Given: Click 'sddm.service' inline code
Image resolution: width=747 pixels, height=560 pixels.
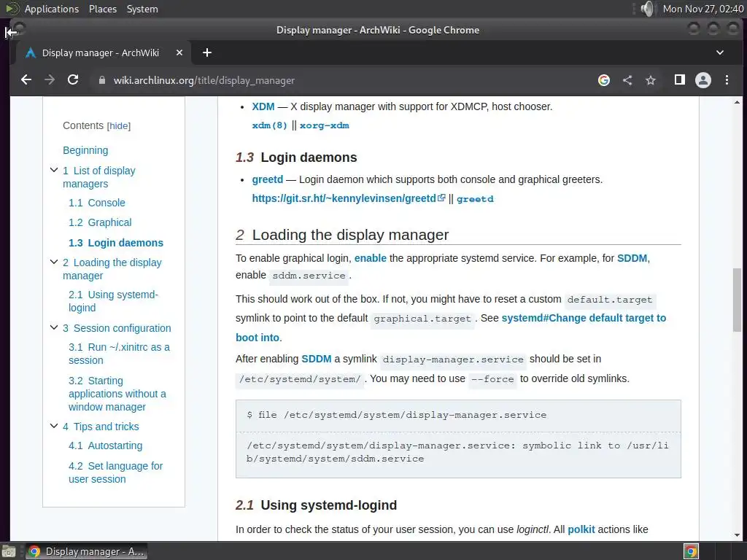Looking at the screenshot, I should coord(309,276).
